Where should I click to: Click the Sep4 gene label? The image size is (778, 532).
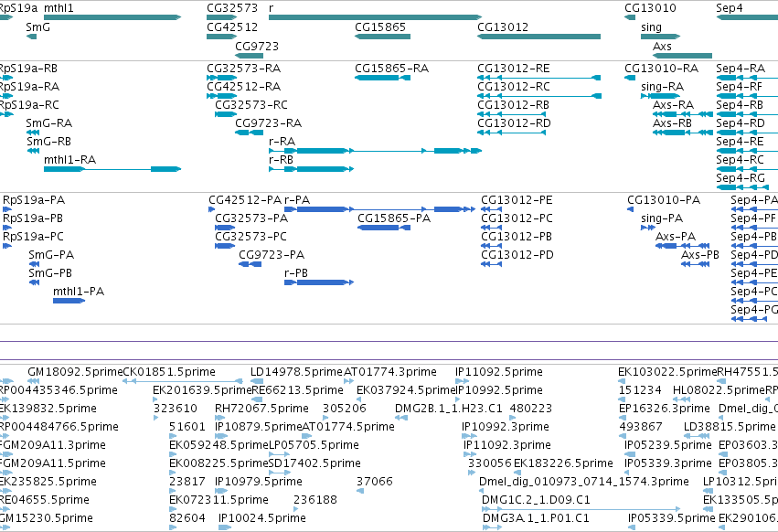[x=730, y=8]
